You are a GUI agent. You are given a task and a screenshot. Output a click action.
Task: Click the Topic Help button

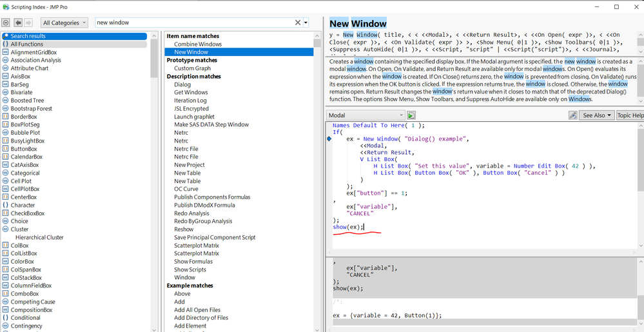(630, 115)
